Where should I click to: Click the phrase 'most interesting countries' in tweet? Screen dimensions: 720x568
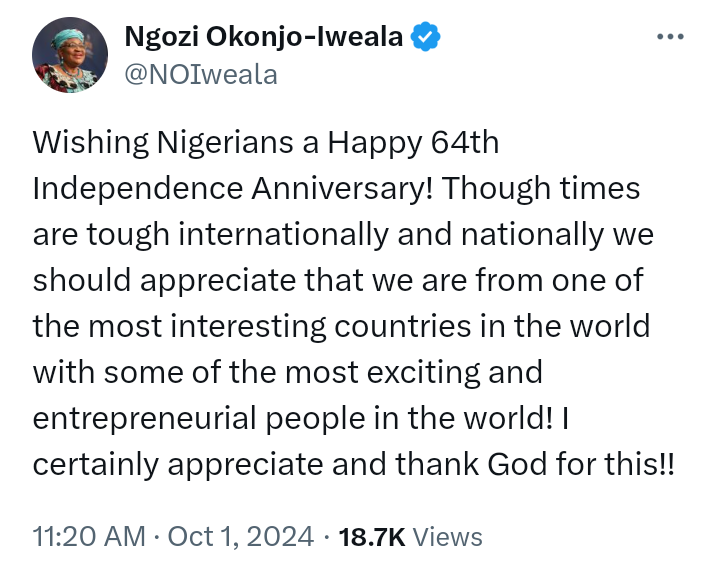click(279, 326)
